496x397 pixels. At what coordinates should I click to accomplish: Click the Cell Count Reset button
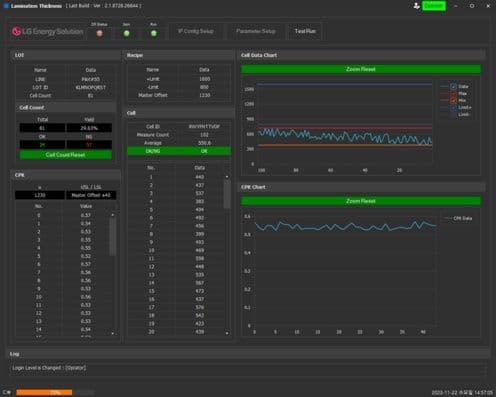66,155
